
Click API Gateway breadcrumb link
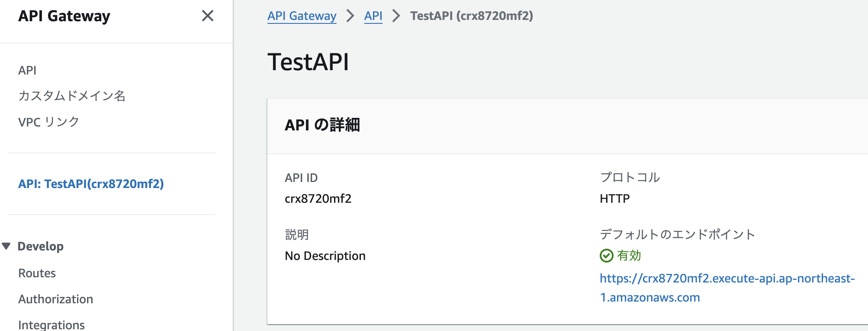pyautogui.click(x=302, y=16)
